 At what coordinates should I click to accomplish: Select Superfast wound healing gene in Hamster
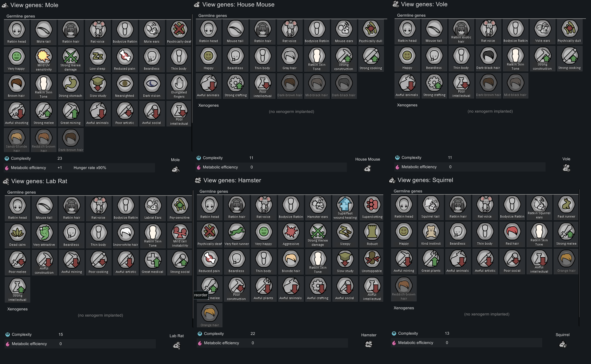345,204
